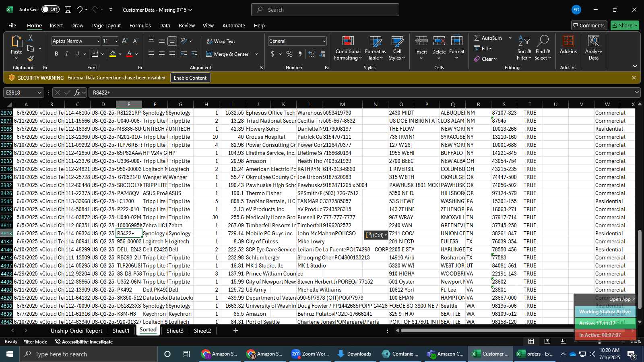The height and width of the screenshot is (362, 644).
Task: Open number format dropdown General
Action: pos(324,41)
